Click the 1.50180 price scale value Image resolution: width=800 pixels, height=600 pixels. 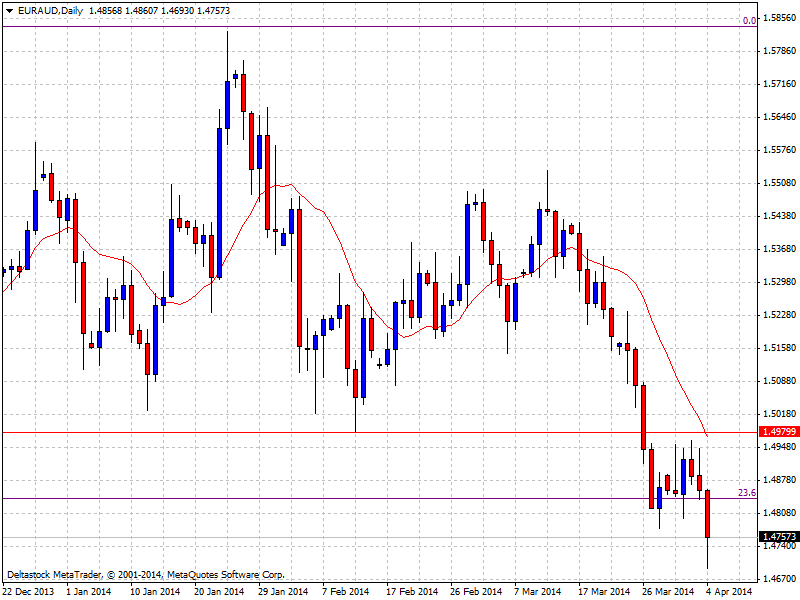click(780, 414)
